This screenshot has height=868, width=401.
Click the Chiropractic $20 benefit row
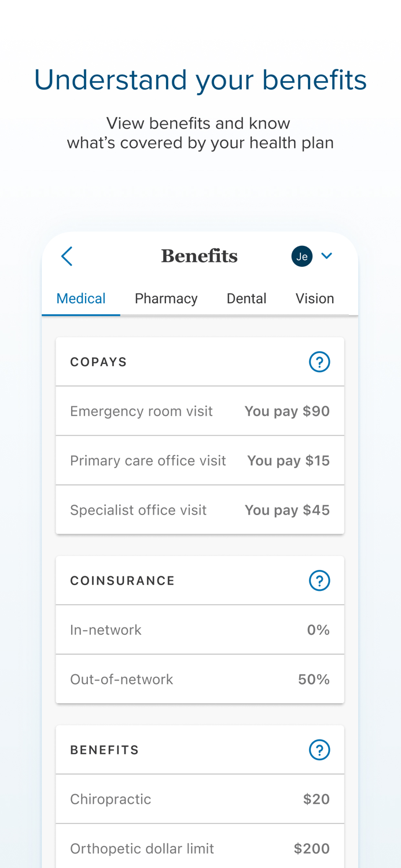pos(200,799)
